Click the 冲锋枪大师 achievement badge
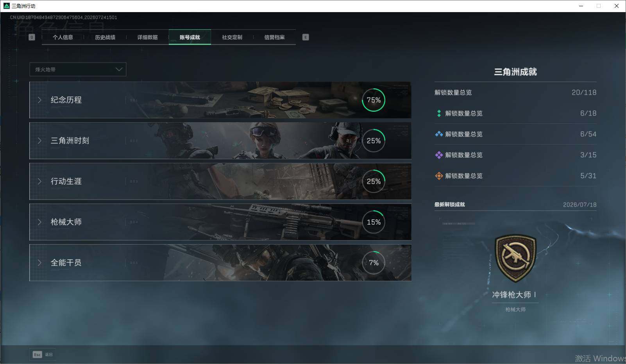Viewport: 626px width, 364px height. tap(515, 258)
